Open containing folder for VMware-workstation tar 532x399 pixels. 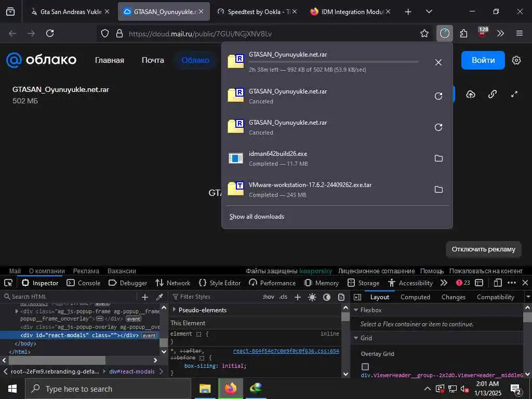438,189
